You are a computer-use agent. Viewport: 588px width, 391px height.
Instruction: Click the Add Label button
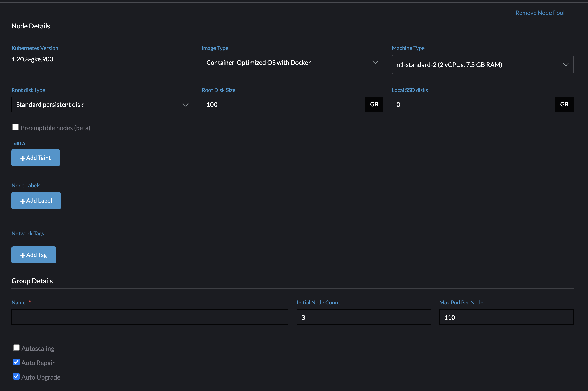point(36,201)
